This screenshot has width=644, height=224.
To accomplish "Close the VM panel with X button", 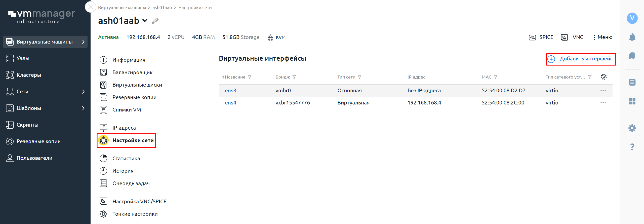I will pyautogui.click(x=91, y=7).
